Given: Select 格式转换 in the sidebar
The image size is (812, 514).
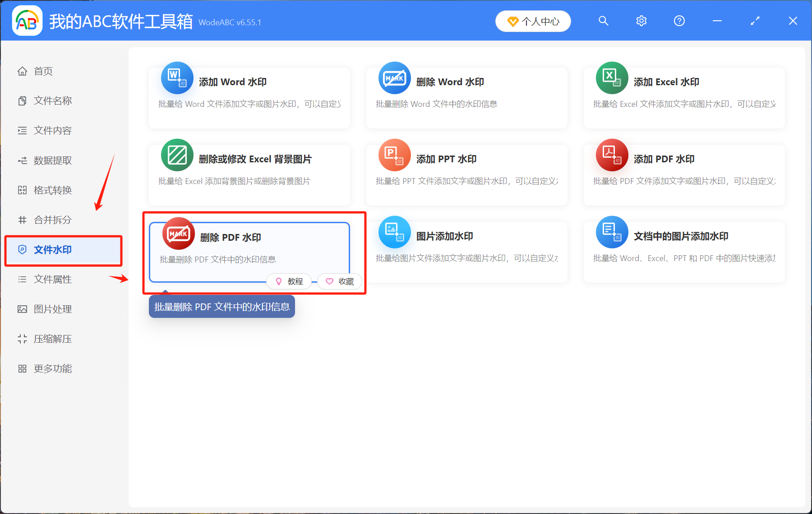Looking at the screenshot, I should (x=53, y=190).
